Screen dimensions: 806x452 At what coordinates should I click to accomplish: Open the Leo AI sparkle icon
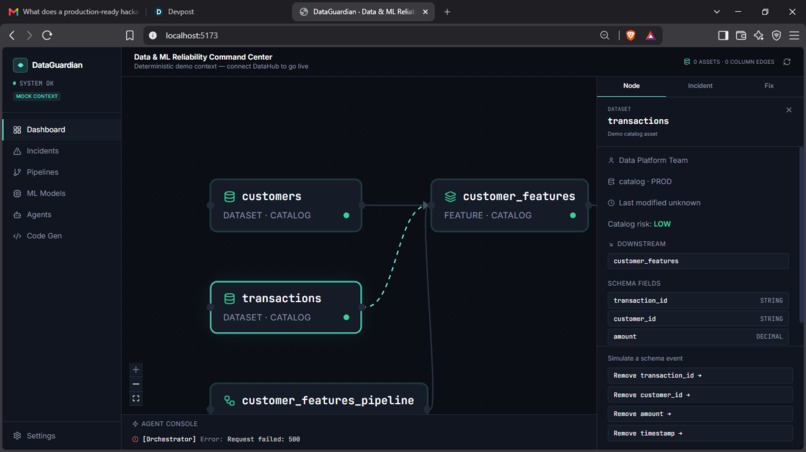(x=759, y=35)
